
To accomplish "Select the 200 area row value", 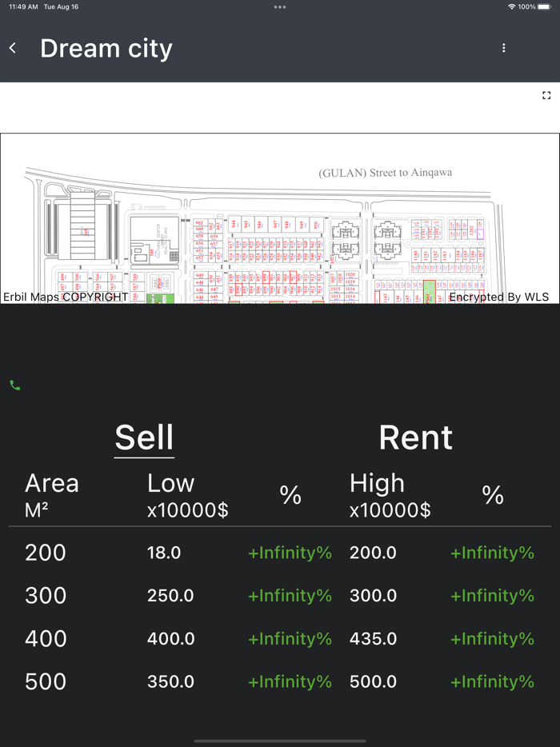I will point(46,553).
